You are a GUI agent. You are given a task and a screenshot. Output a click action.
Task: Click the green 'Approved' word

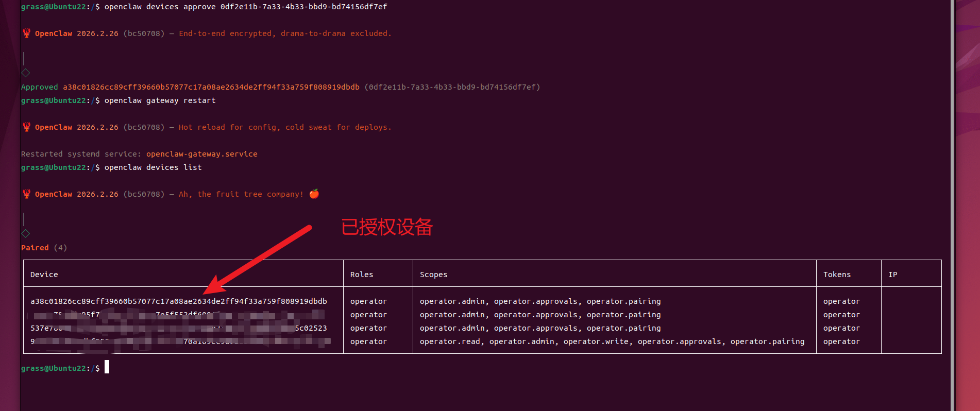40,87
